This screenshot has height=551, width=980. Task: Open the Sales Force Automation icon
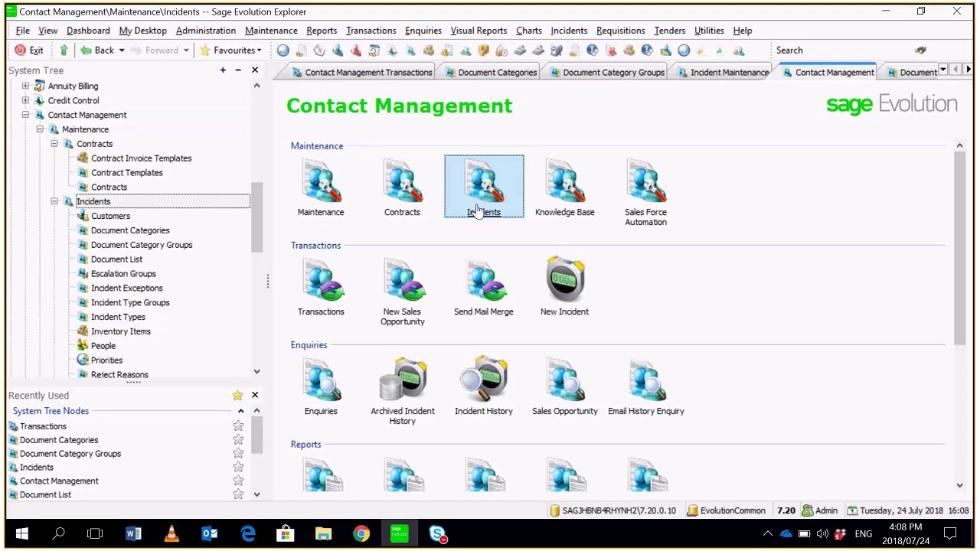tap(645, 192)
